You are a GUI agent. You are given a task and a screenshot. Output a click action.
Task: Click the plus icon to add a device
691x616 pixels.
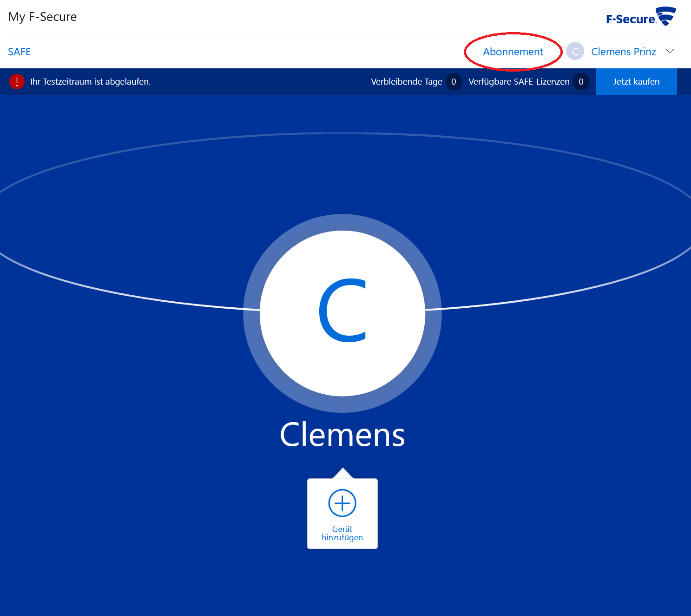coord(342,503)
